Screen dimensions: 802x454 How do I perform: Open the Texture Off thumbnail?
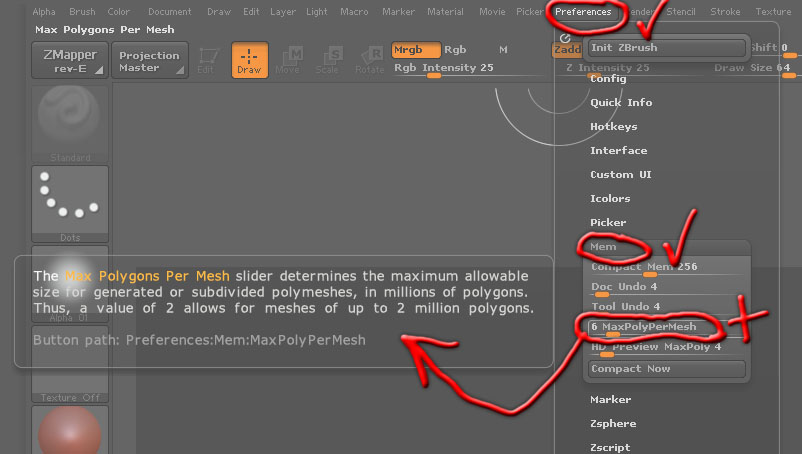pyautogui.click(x=70, y=364)
